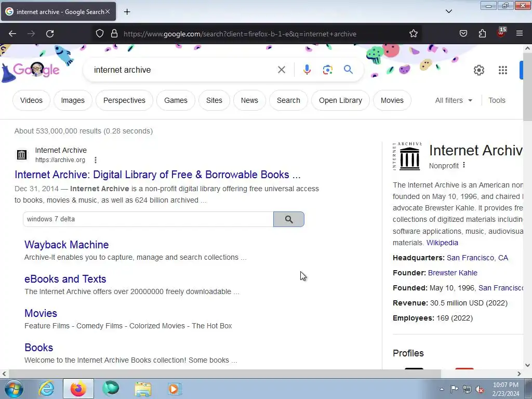This screenshot has width=532, height=399.
Task: Search by image using the Lens icon
Action: pyautogui.click(x=327, y=70)
